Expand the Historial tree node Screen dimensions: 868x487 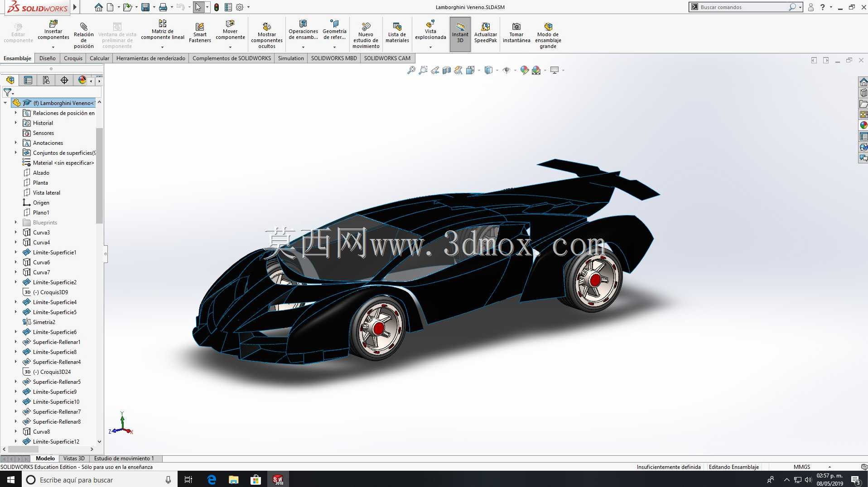pos(16,123)
